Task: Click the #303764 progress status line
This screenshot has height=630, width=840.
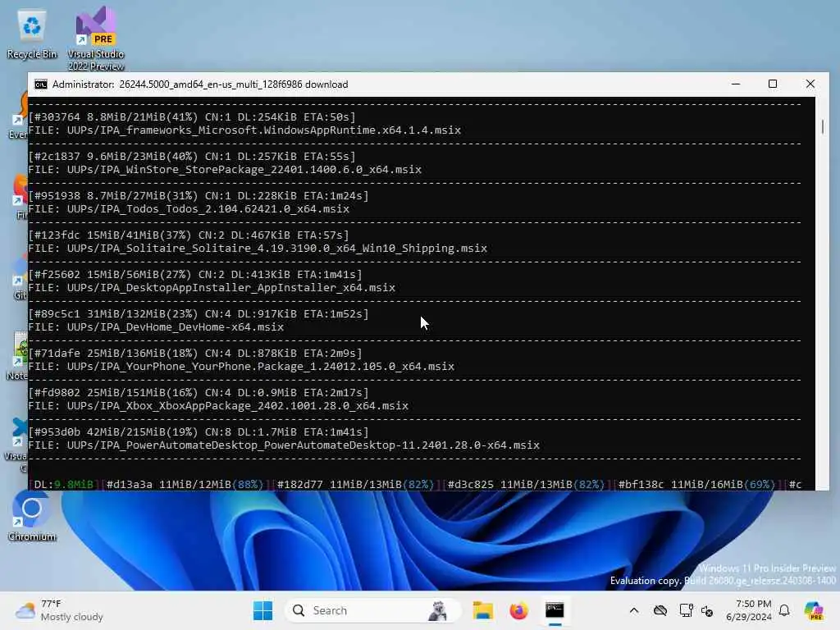Action: coord(192,116)
